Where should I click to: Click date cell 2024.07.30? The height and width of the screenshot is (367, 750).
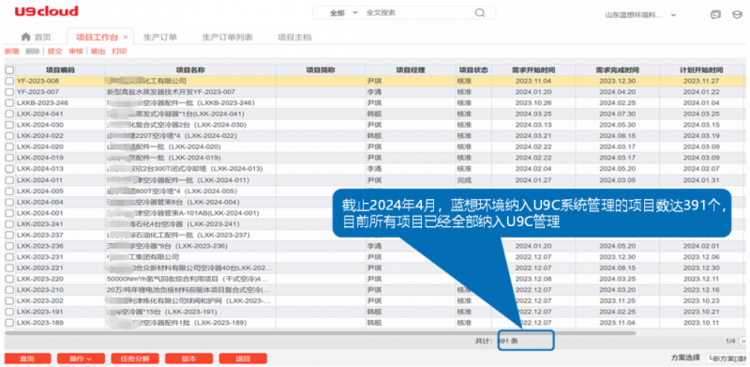coord(618,114)
